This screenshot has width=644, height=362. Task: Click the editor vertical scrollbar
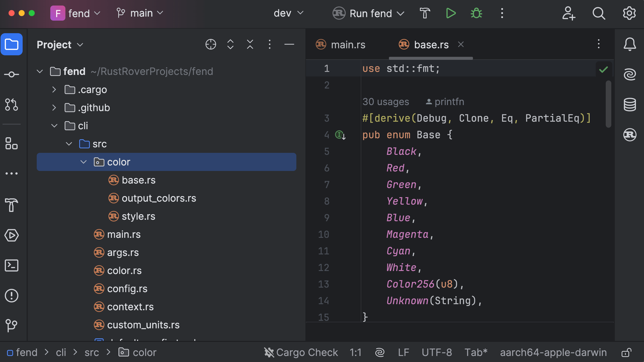pyautogui.click(x=608, y=104)
